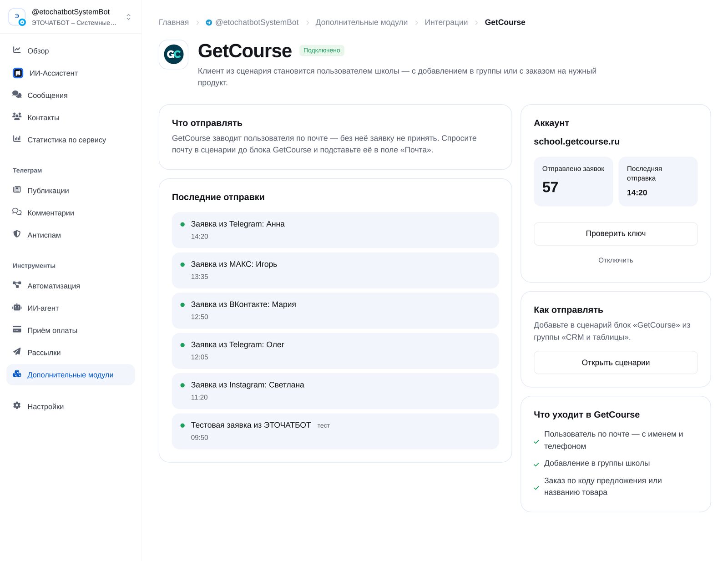The height and width of the screenshot is (561, 728).
Task: Select the Заявка из Telegram: Олег row
Action: point(335,351)
